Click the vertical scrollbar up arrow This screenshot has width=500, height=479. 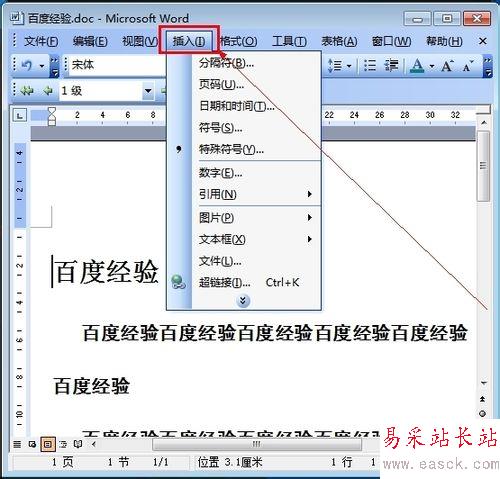pyautogui.click(x=484, y=123)
